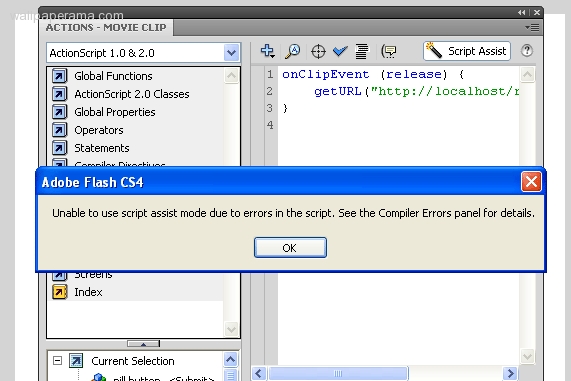Close the Adobe Flash CS4 error dialog
Viewport: 571px width, 381px height.
coord(531,181)
